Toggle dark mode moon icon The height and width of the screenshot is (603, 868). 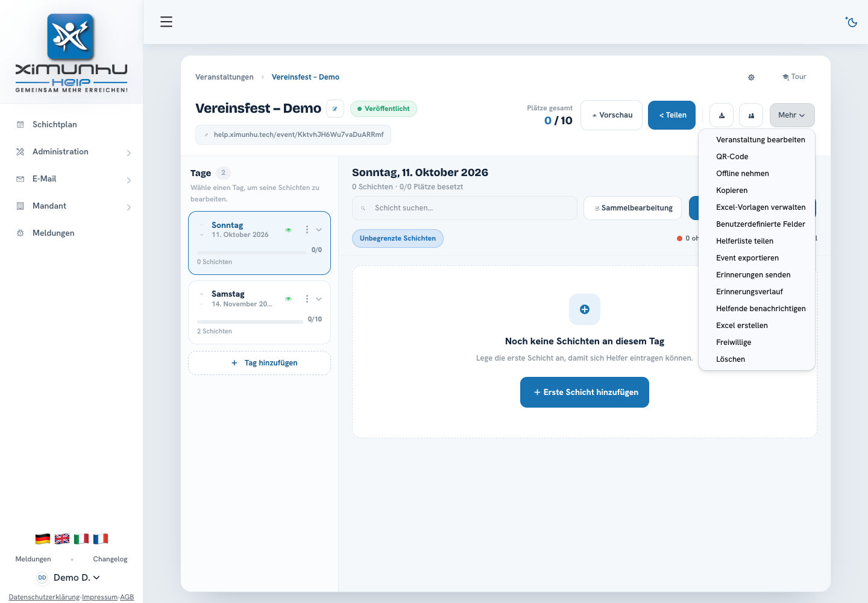click(x=851, y=22)
